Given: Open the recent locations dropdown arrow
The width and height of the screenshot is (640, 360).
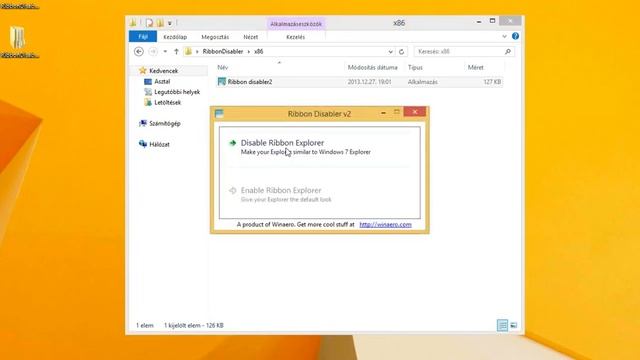Looking at the screenshot, I should coord(165,51).
